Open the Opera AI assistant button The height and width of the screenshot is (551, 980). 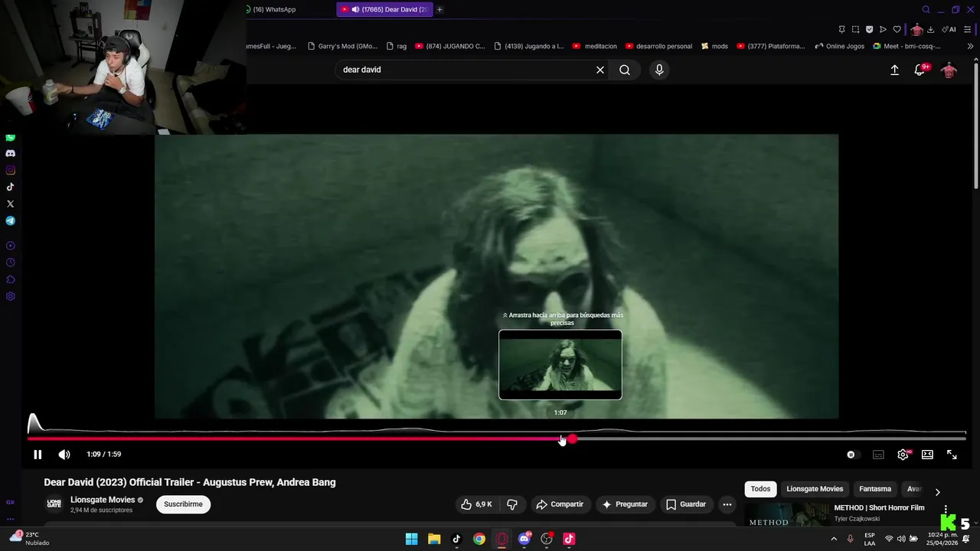coord(949,29)
